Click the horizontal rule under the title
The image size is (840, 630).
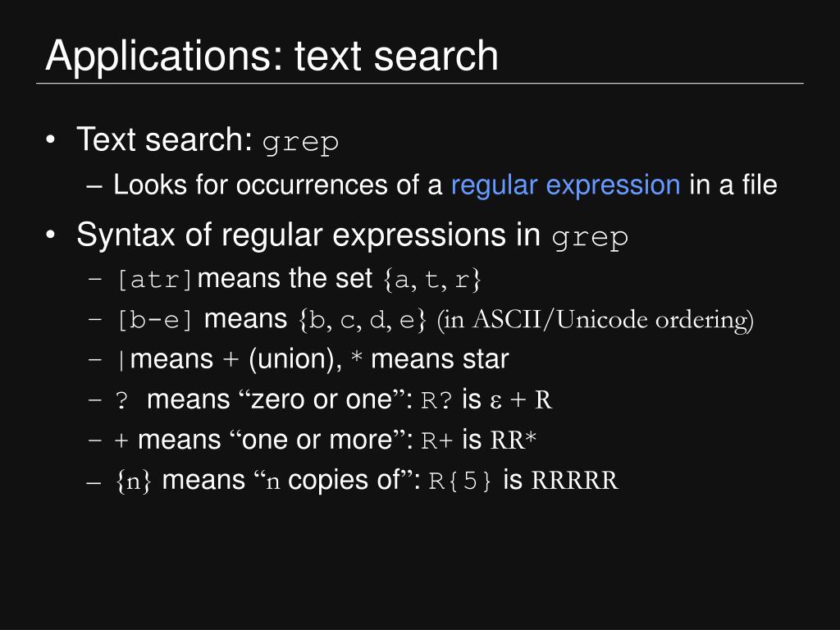click(x=420, y=84)
